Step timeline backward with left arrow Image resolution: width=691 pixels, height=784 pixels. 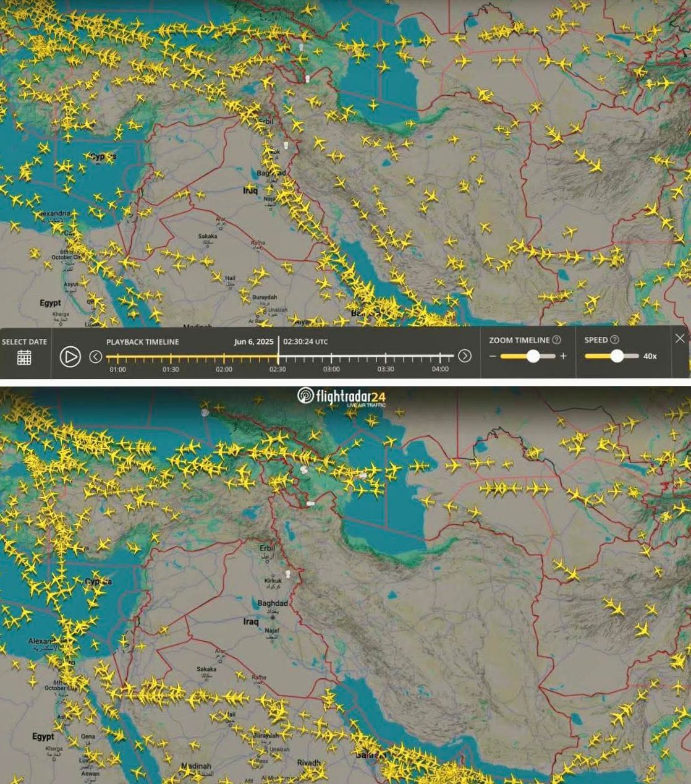[95, 356]
